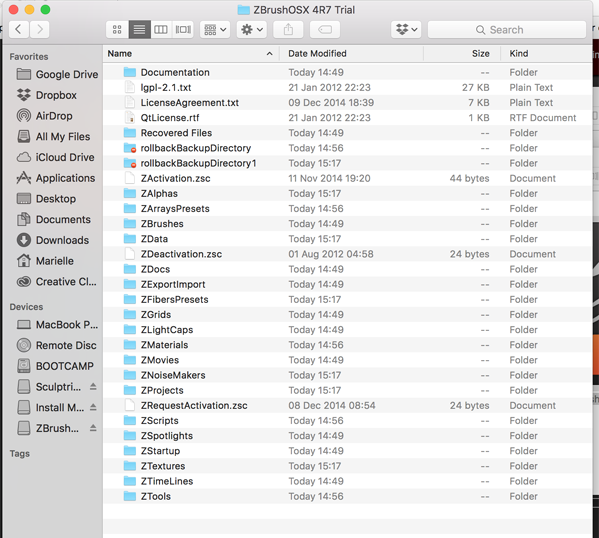Screen dimensions: 599x538
Task: Click the Edit Tags toolbar button
Action: pos(325,29)
